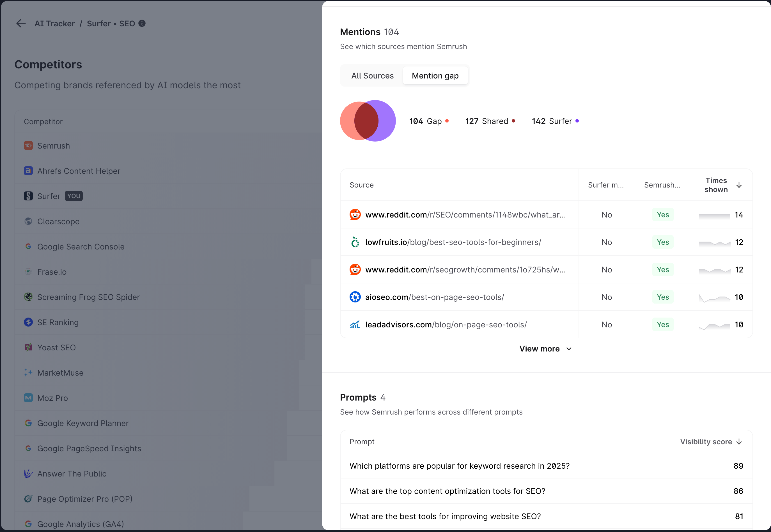Click the aioseo.com gear icon

point(355,297)
